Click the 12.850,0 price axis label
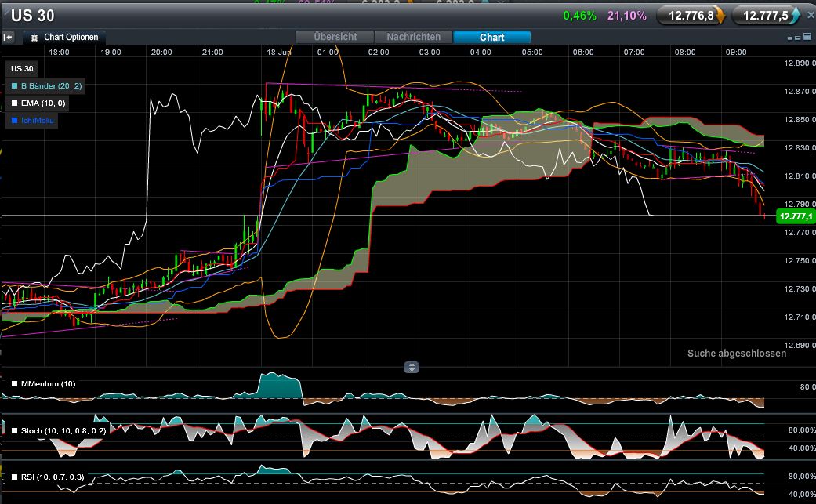The width and height of the screenshot is (816, 504). (800, 120)
